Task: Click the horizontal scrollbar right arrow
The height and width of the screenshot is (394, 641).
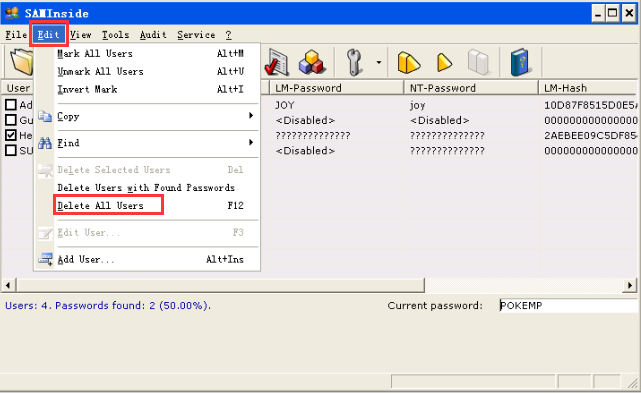Action: coord(630,285)
